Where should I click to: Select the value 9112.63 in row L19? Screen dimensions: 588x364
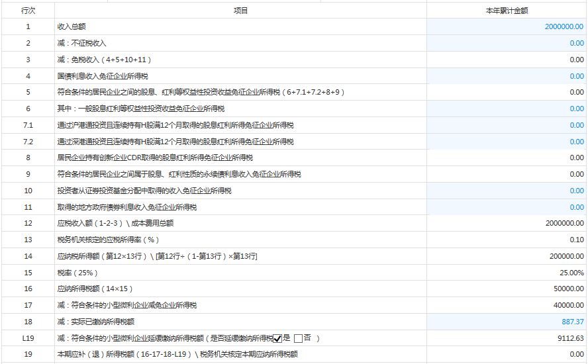click(x=570, y=338)
